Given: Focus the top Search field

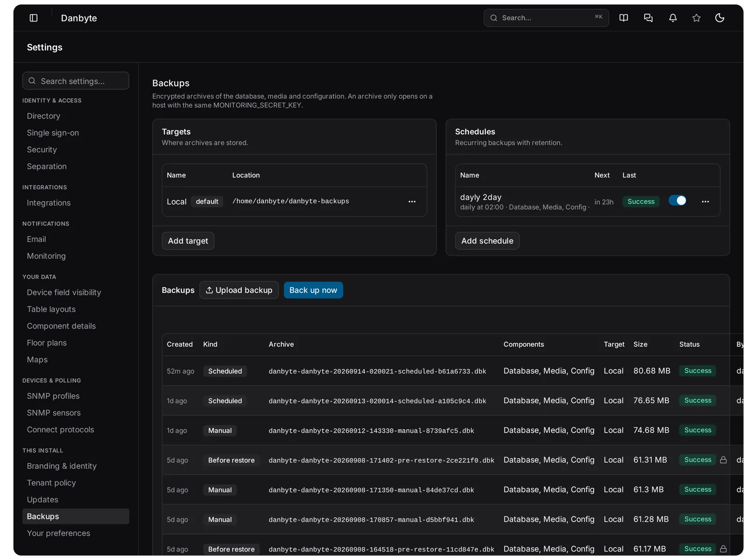Looking at the screenshot, I should 546,18.
